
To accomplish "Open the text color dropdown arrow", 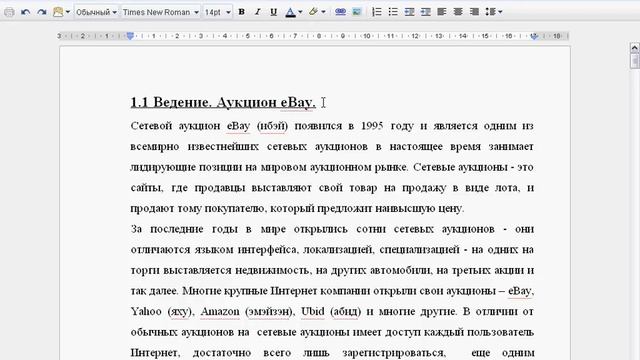I will pos(300,12).
